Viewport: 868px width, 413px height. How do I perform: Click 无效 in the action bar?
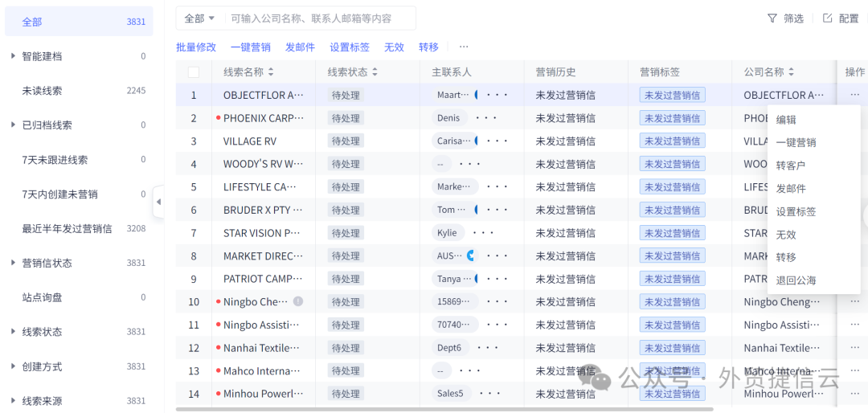(x=394, y=47)
